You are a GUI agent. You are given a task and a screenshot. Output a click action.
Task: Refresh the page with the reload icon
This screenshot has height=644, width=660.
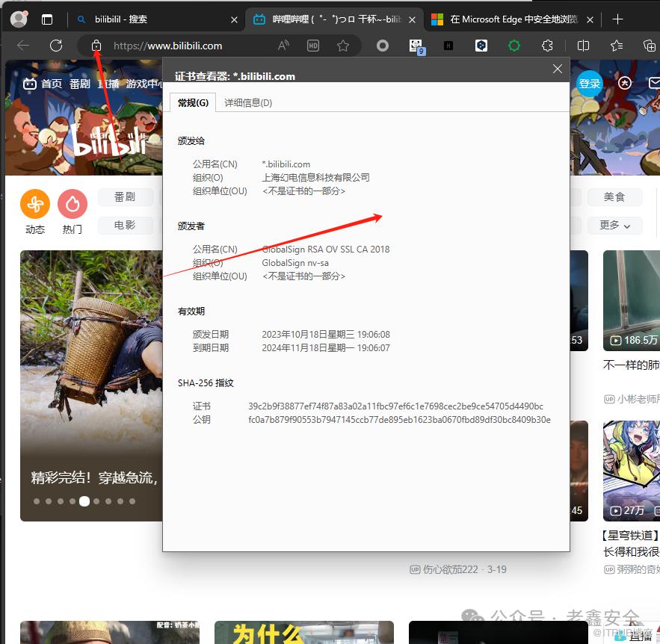(x=56, y=46)
